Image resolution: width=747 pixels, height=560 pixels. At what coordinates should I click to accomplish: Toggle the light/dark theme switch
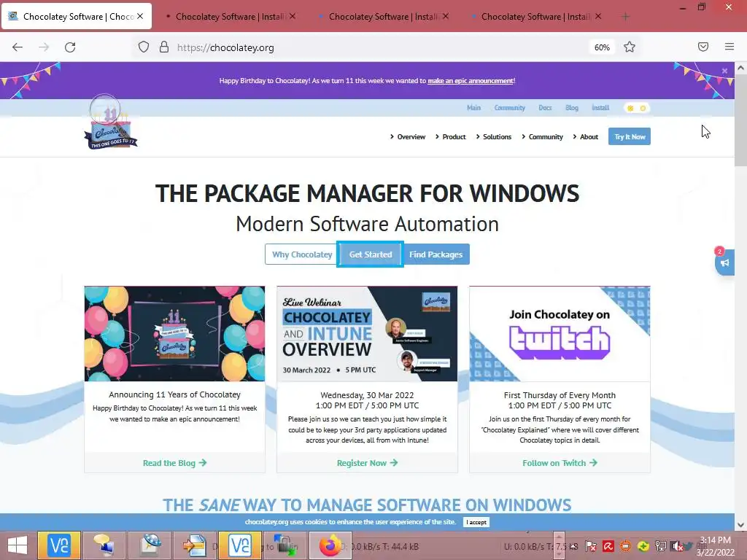click(636, 108)
